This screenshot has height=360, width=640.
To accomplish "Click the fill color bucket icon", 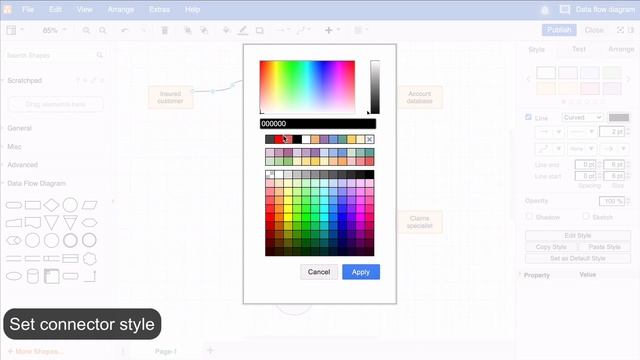I will 226,30.
